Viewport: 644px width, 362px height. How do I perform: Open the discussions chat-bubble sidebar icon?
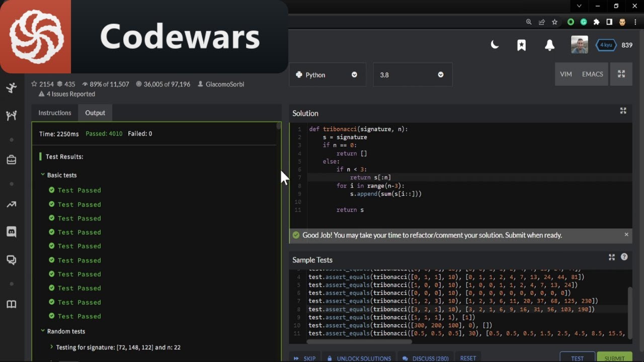click(x=11, y=260)
